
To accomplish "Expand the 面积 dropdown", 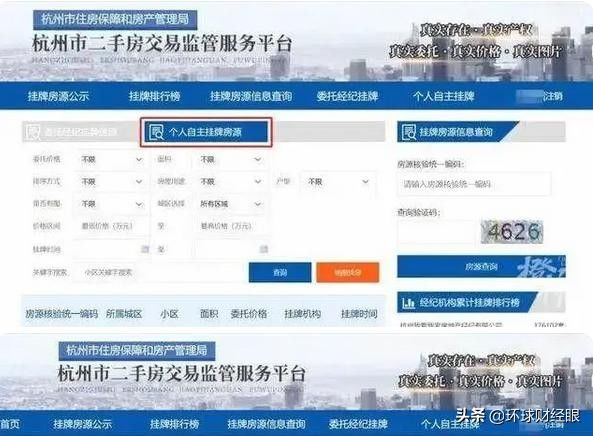I will [x=230, y=160].
